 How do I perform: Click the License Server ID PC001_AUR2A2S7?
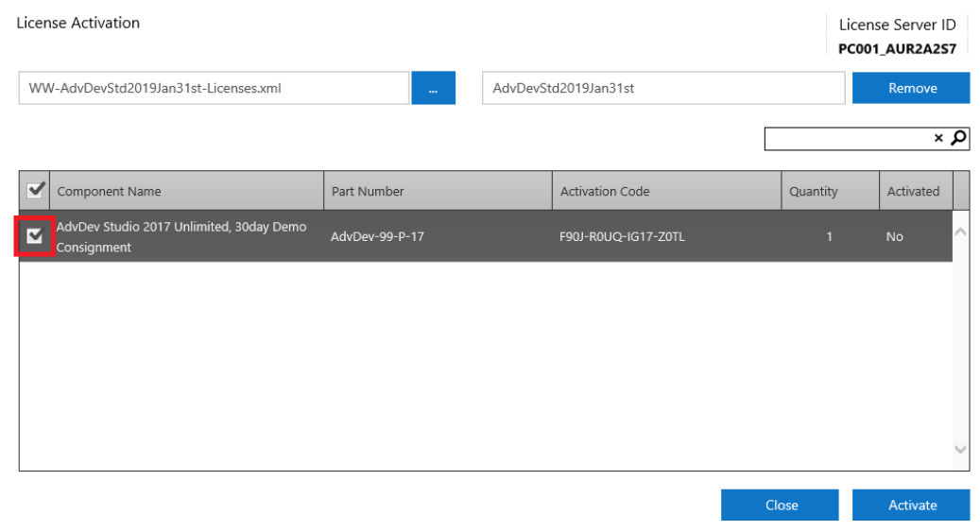(897, 49)
